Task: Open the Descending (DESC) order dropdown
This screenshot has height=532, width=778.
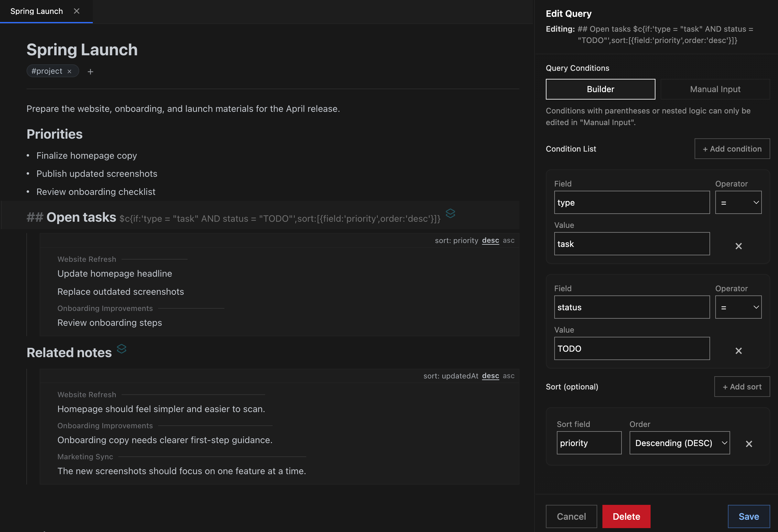Action: point(679,443)
